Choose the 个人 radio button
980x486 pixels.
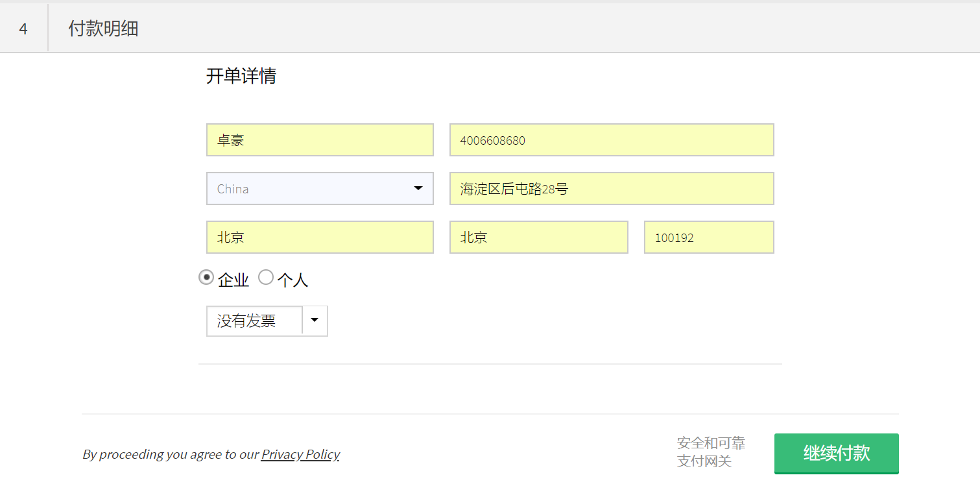tap(266, 278)
